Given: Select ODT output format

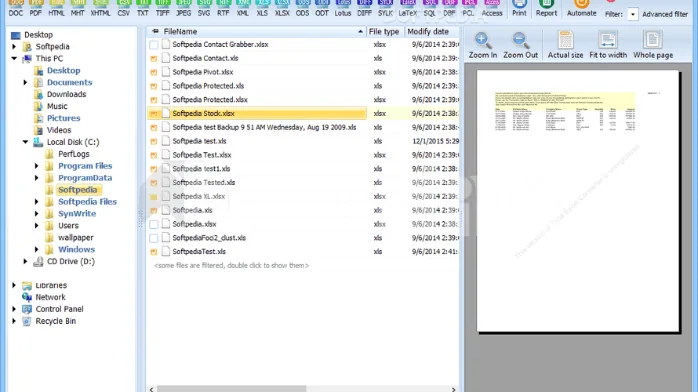Looking at the screenshot, I should point(322,8).
